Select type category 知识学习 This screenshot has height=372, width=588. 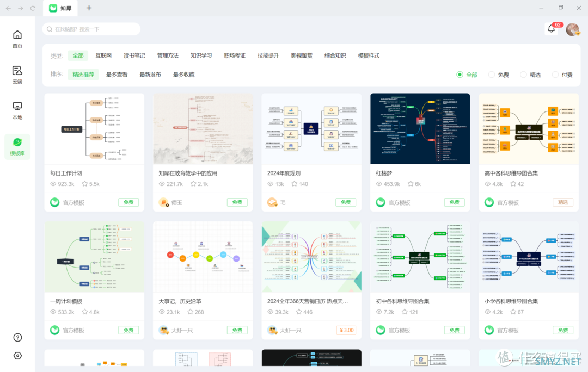[201, 55]
